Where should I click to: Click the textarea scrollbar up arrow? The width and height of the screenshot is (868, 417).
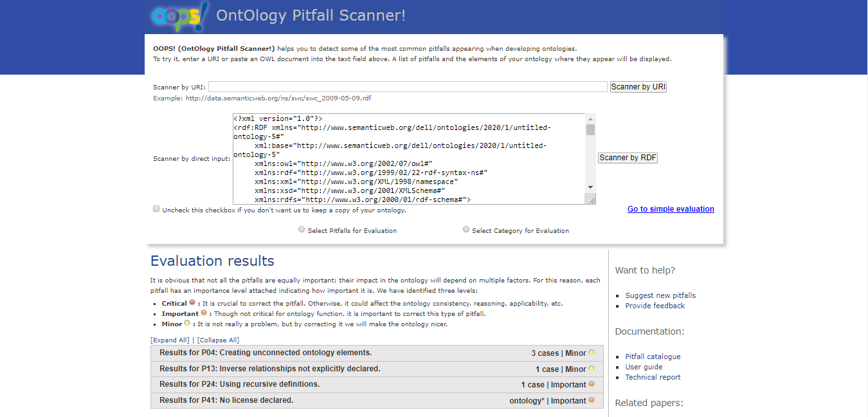(x=590, y=118)
